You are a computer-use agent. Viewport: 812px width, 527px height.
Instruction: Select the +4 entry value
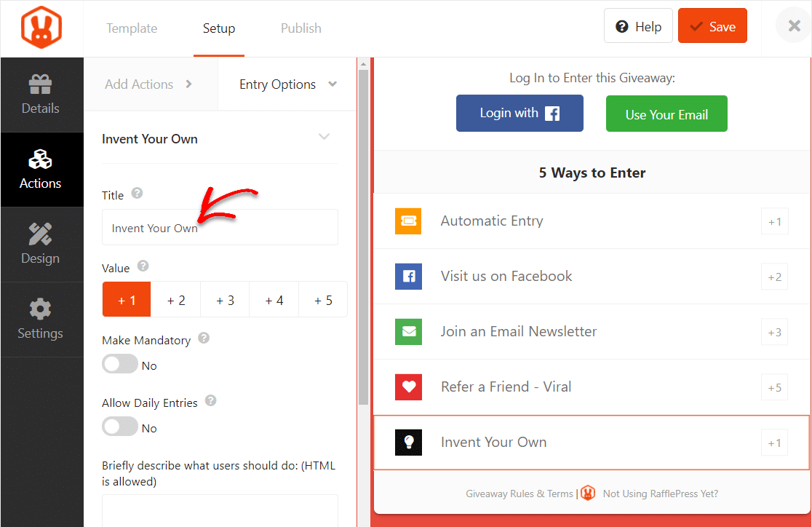click(x=274, y=299)
